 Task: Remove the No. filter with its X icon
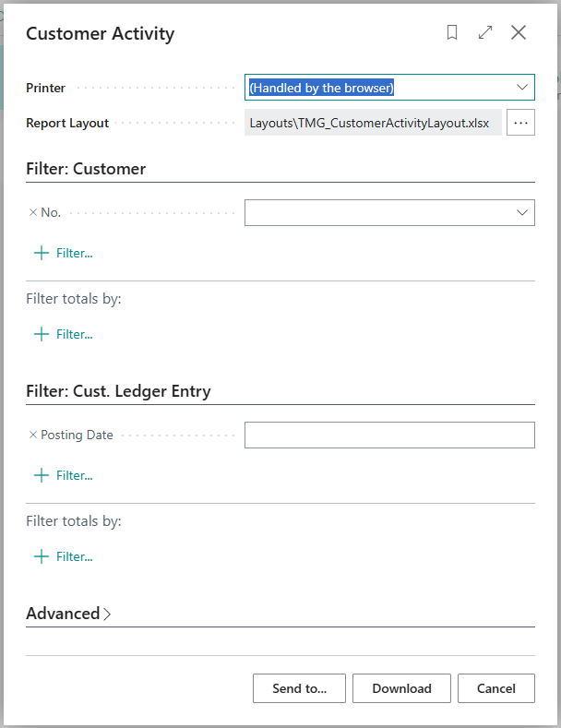[33, 212]
